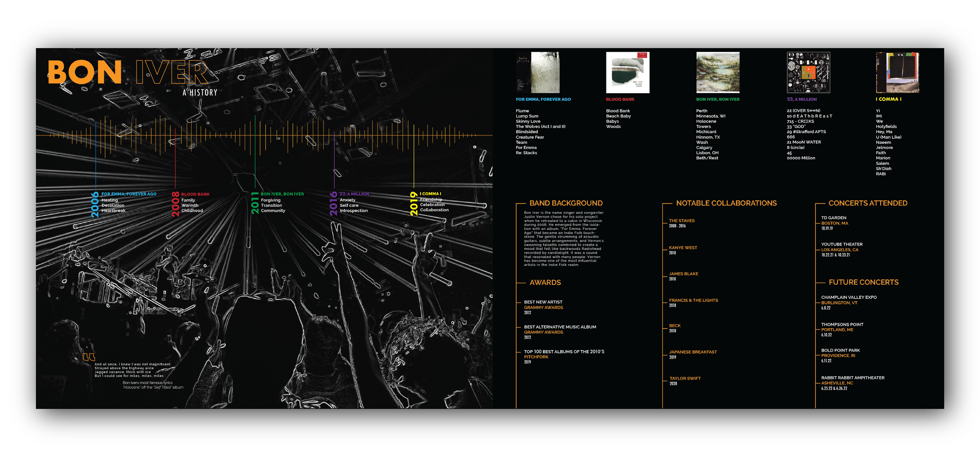Click the THOMPSONS POINT concert entry

842,330
